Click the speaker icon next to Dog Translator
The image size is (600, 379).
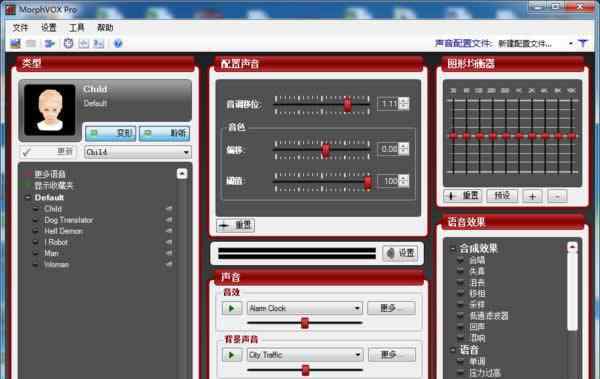pos(168,220)
